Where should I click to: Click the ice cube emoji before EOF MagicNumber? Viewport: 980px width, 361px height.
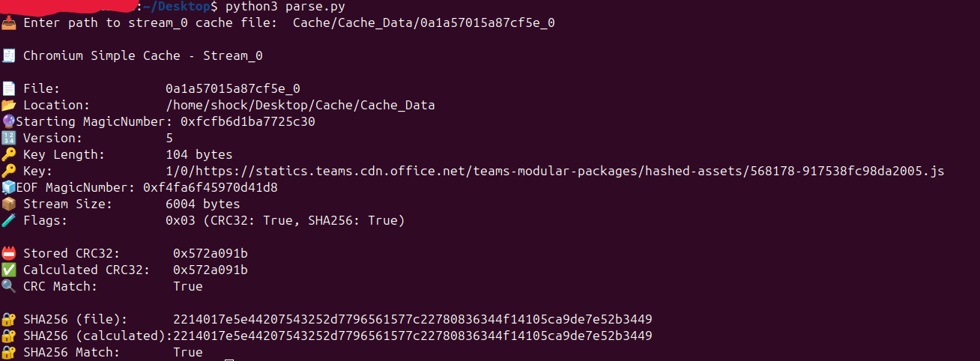[8, 187]
